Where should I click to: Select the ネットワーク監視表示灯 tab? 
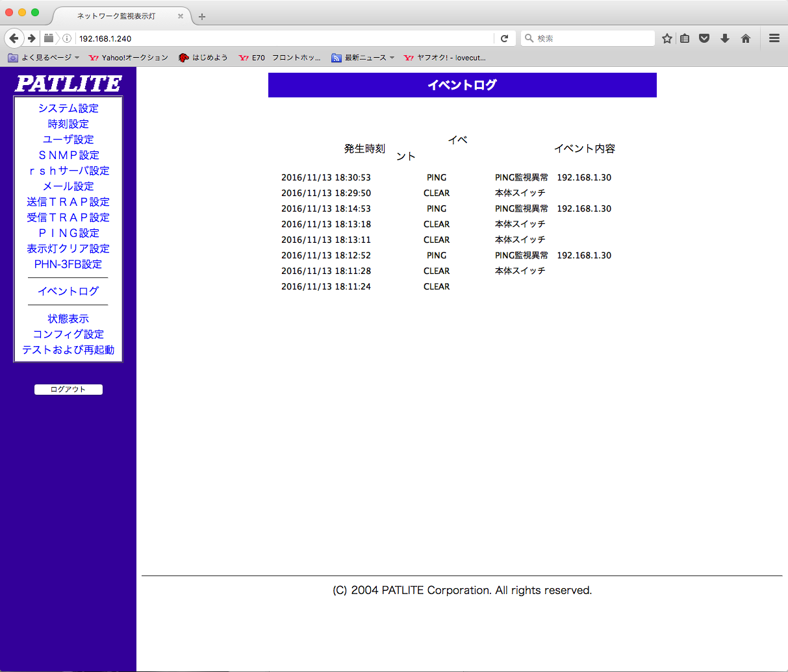117,16
